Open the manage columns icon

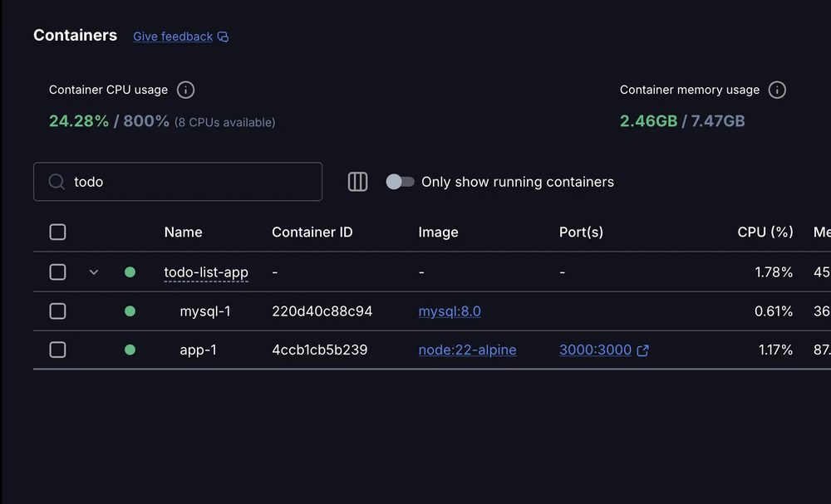(357, 182)
